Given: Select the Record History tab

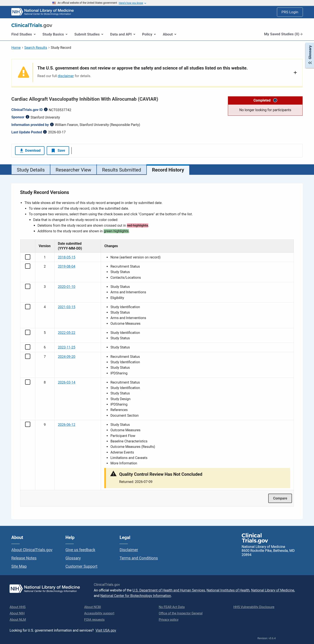Looking at the screenshot, I should [168, 170].
